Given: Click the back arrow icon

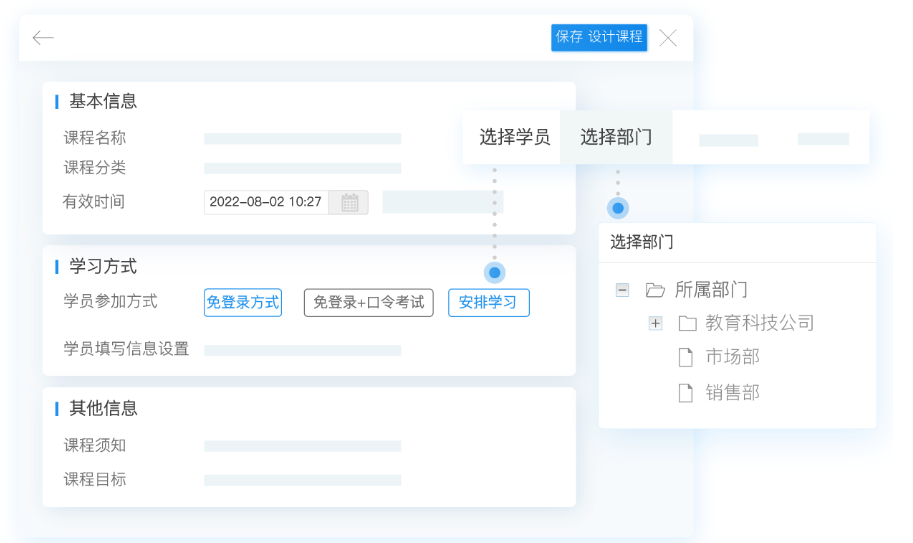Looking at the screenshot, I should coord(43,38).
